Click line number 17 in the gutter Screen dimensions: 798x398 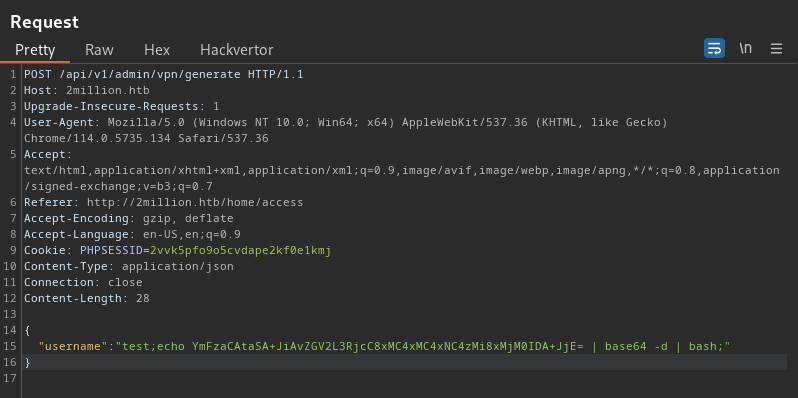point(10,378)
